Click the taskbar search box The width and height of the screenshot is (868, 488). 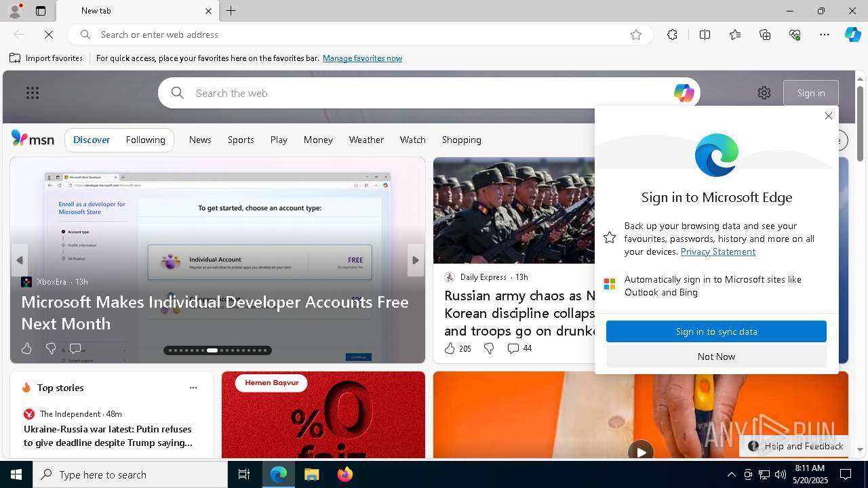[130, 474]
